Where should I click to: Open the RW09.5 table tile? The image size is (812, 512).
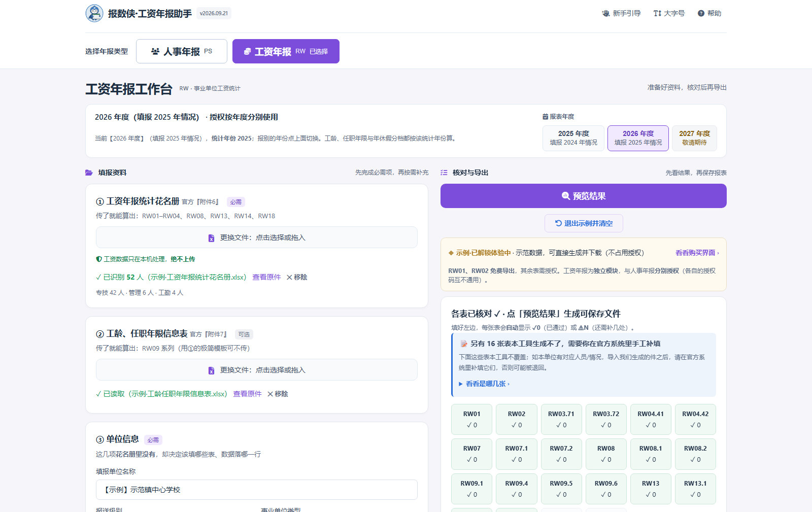561,489
